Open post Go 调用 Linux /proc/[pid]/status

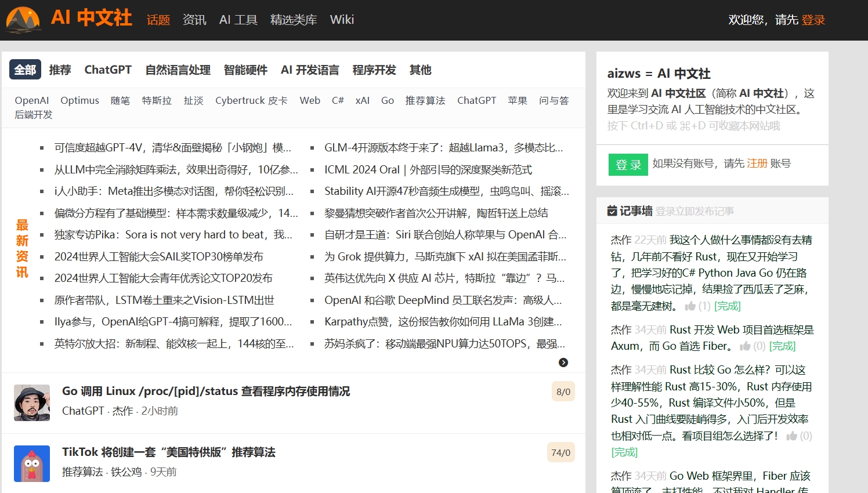(x=206, y=391)
